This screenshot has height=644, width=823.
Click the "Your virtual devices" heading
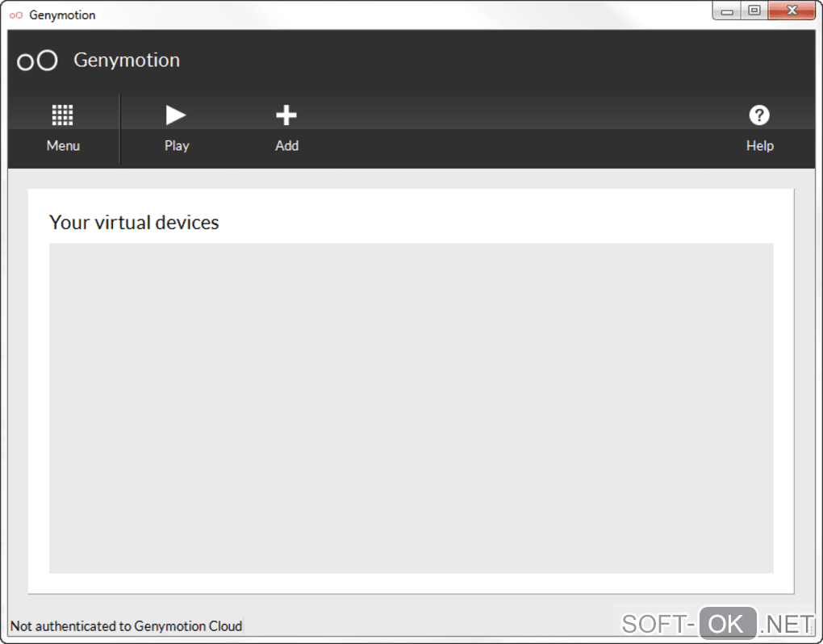tap(134, 223)
